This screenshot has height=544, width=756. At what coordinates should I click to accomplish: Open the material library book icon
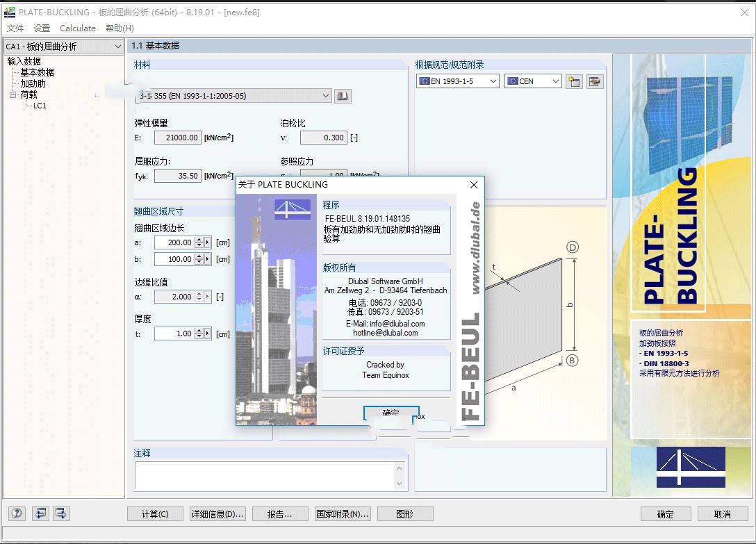(342, 96)
